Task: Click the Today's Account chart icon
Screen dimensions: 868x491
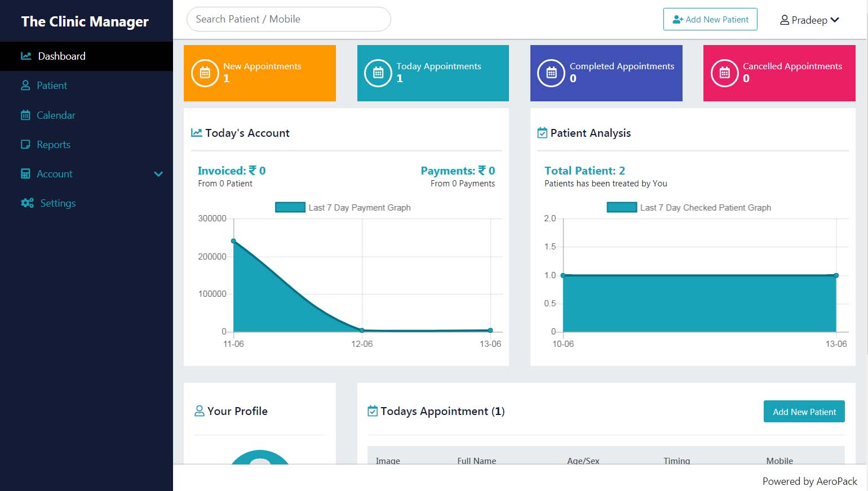Action: (x=196, y=133)
